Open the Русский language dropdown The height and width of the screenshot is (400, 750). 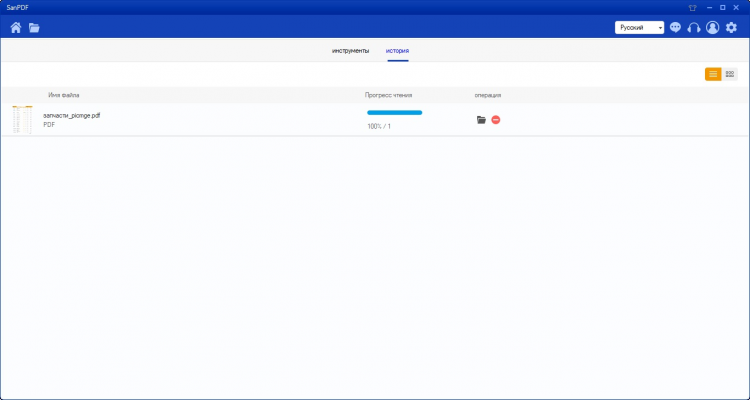[639, 28]
